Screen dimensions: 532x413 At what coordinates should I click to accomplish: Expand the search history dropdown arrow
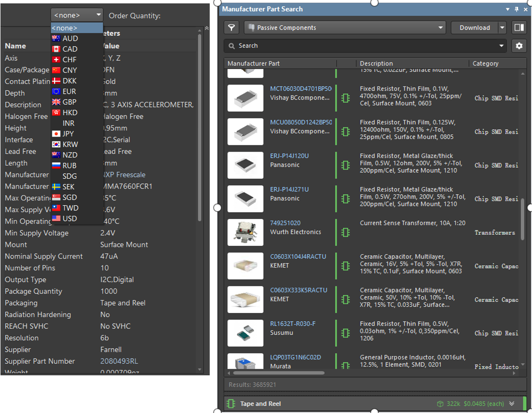pos(501,46)
